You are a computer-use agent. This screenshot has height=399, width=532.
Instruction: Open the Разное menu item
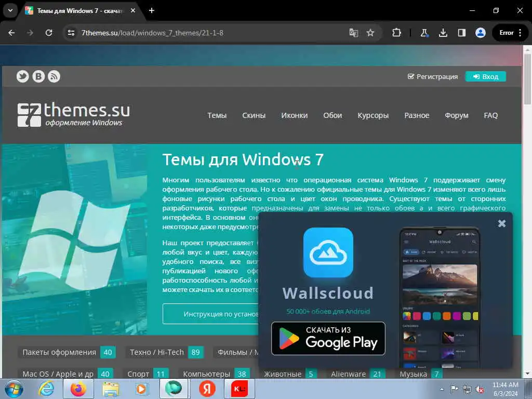click(x=417, y=115)
